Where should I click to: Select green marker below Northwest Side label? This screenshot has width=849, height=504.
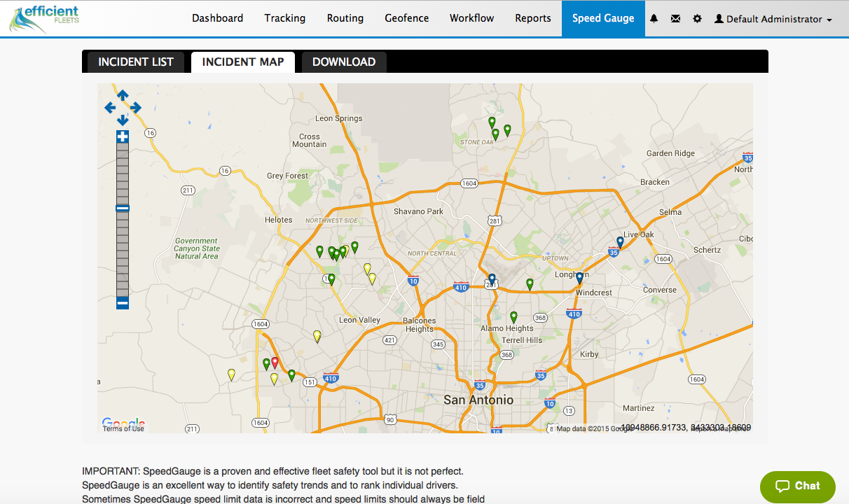354,246
